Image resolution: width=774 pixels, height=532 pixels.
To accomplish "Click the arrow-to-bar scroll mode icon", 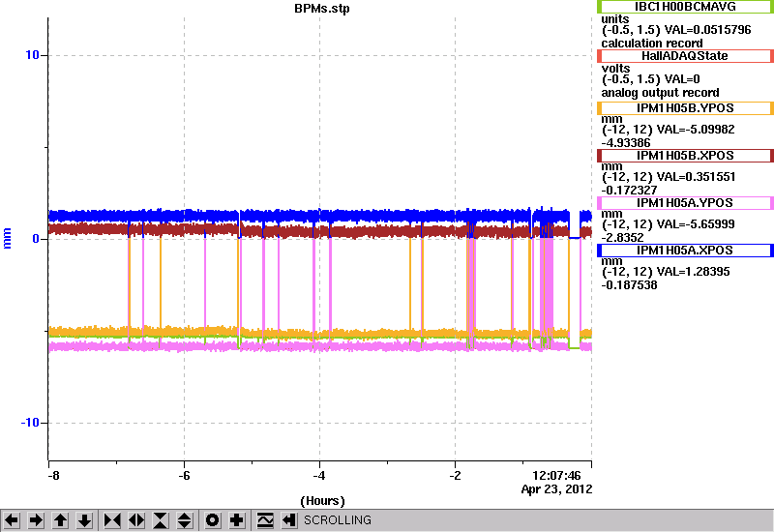I will (x=289, y=520).
